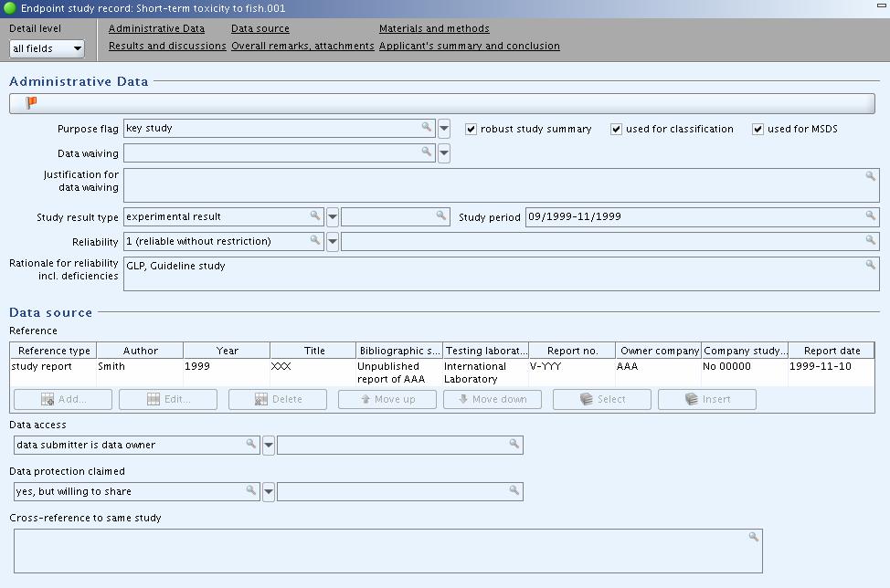
Task: Click the Justification for data waiving text area
Action: [501, 184]
